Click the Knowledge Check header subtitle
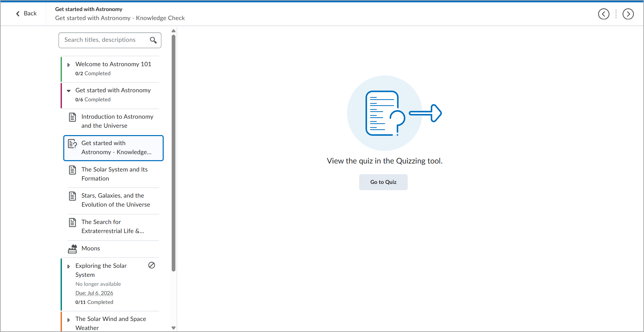The height and width of the screenshot is (332, 644). pyautogui.click(x=120, y=18)
